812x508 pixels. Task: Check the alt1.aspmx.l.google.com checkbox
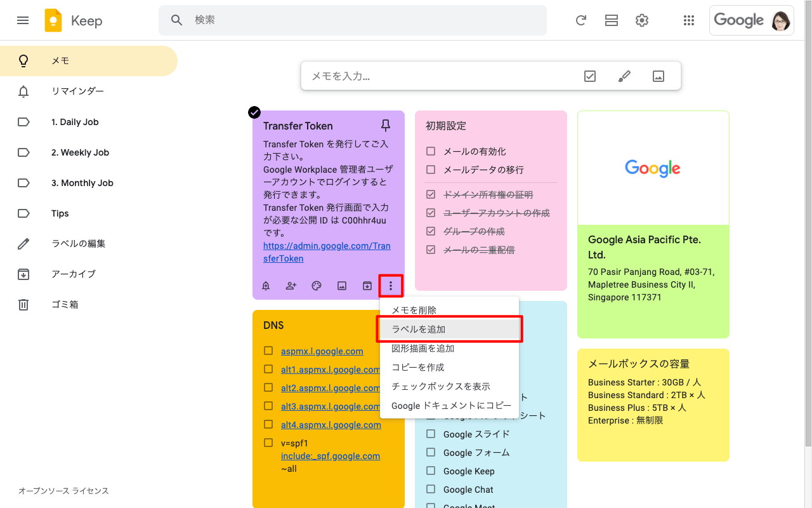coord(268,369)
